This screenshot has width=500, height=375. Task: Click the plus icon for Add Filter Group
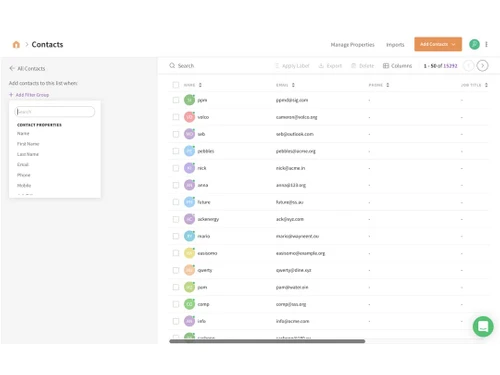tap(11, 95)
